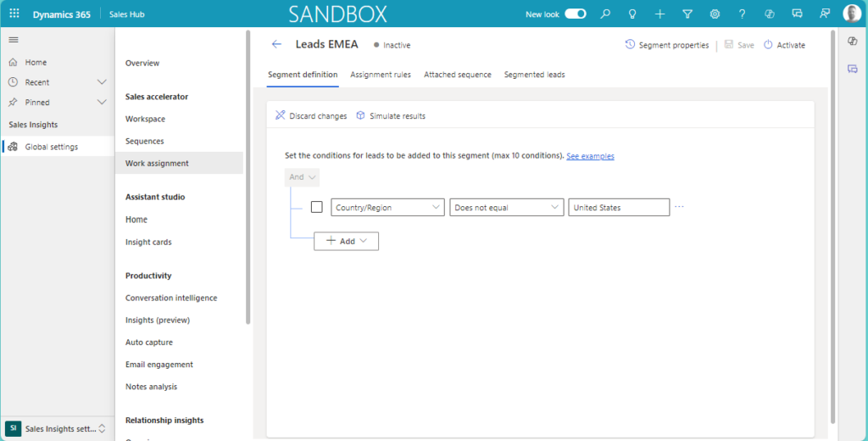Click the back arrow beside Leads EMEA
Viewport: 868px width, 441px height.
point(276,45)
